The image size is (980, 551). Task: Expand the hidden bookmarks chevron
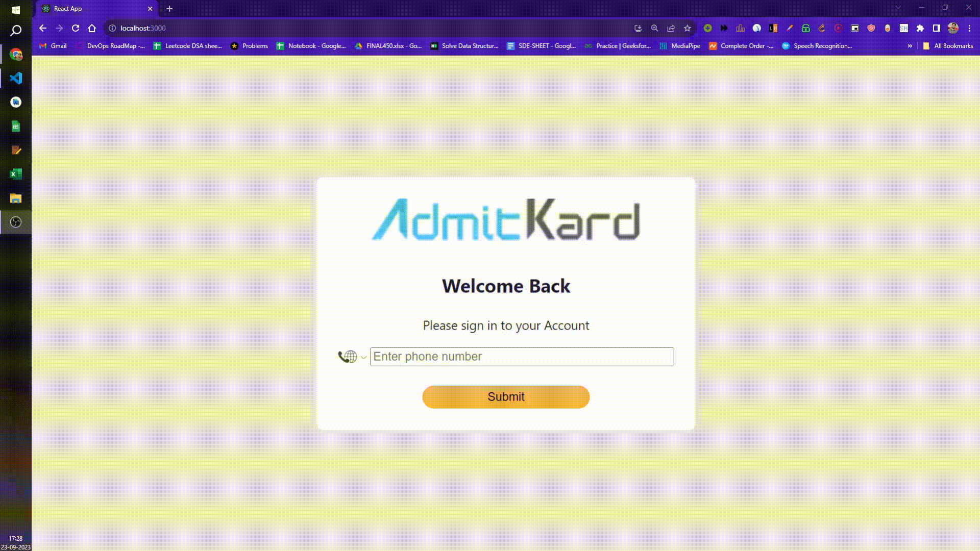910,46
